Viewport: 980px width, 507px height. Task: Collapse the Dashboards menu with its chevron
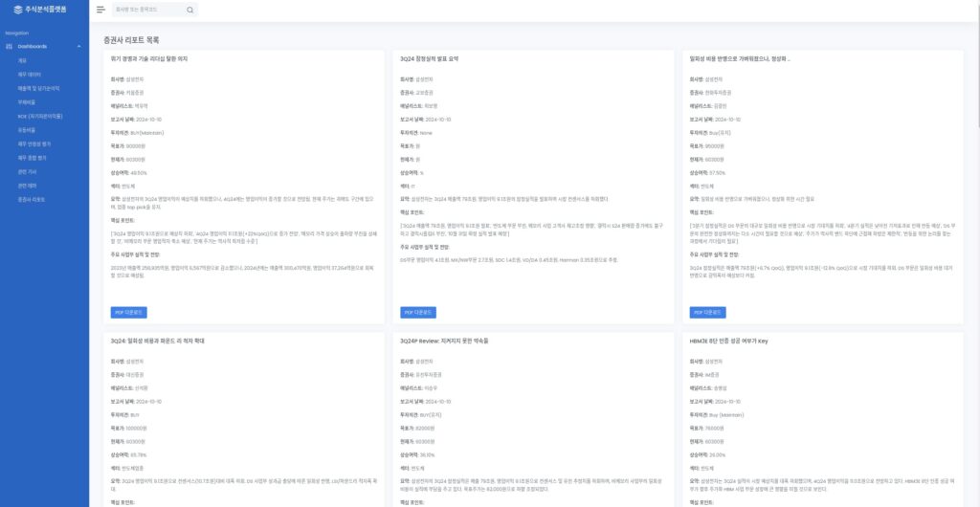[x=78, y=46]
